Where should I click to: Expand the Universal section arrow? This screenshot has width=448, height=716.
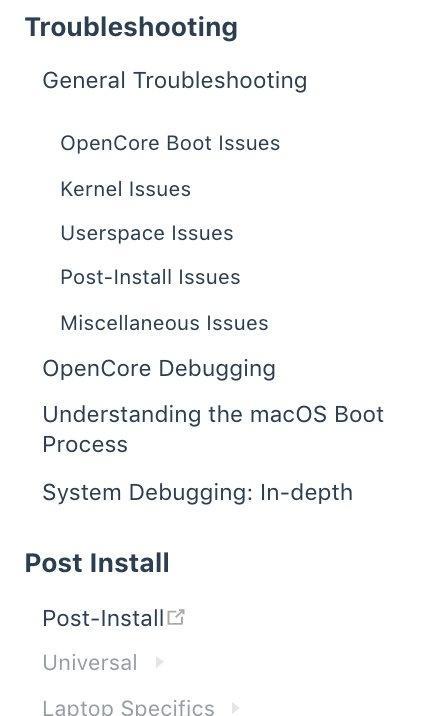tap(159, 662)
